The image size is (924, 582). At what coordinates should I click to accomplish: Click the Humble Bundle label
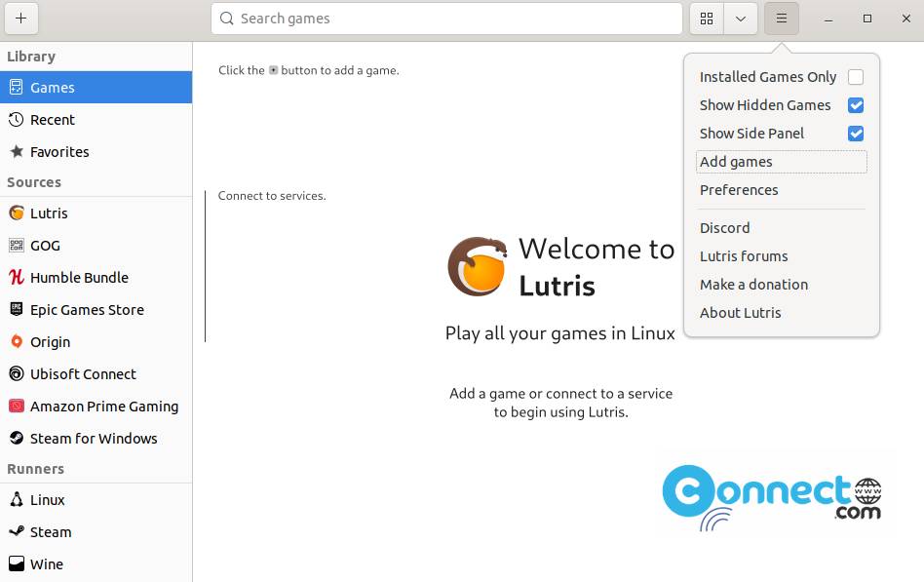coord(80,277)
